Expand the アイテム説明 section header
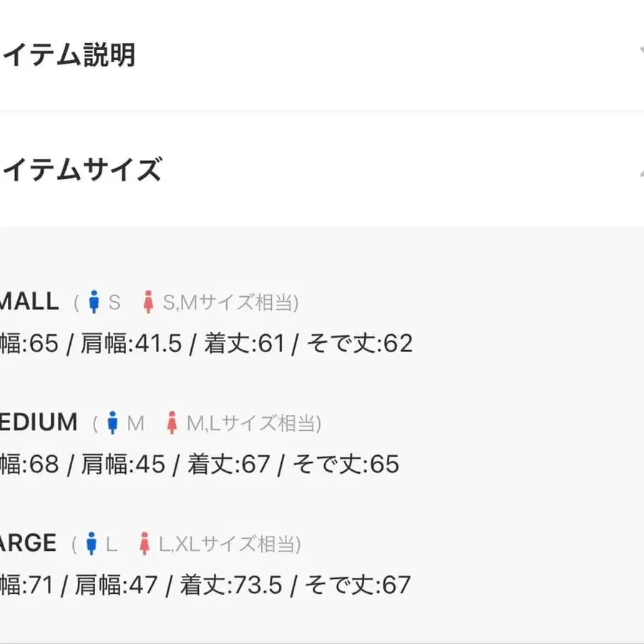The image size is (644, 644). point(68,55)
